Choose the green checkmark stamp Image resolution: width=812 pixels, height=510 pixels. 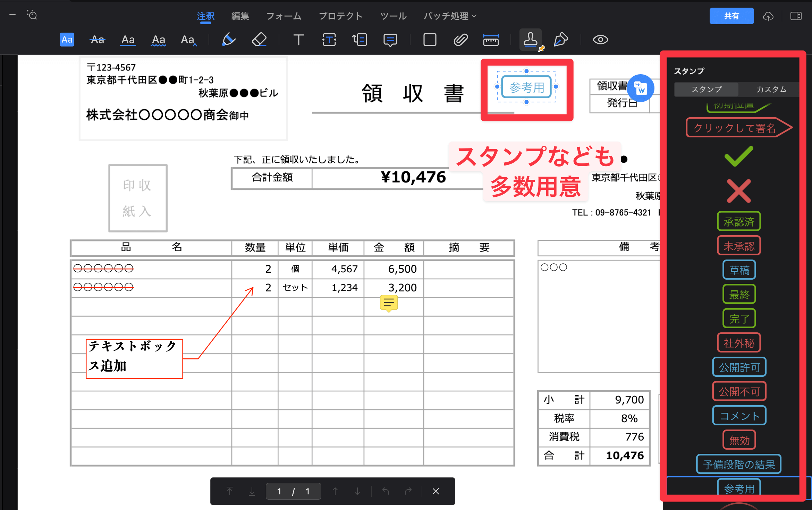(x=739, y=157)
